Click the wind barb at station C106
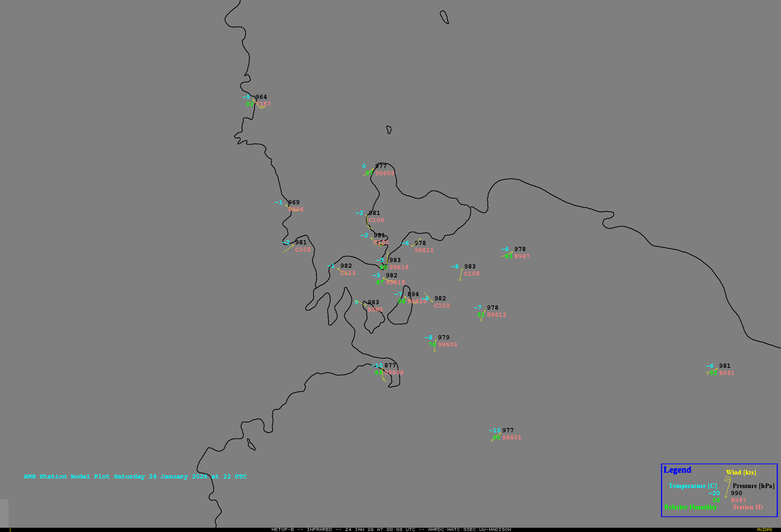The height and width of the screenshot is (532, 781). click(368, 222)
